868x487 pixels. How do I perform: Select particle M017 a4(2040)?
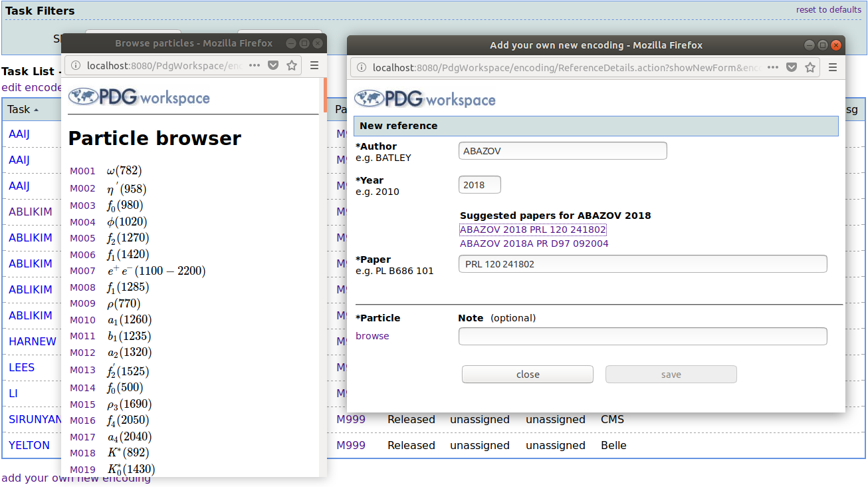click(83, 437)
